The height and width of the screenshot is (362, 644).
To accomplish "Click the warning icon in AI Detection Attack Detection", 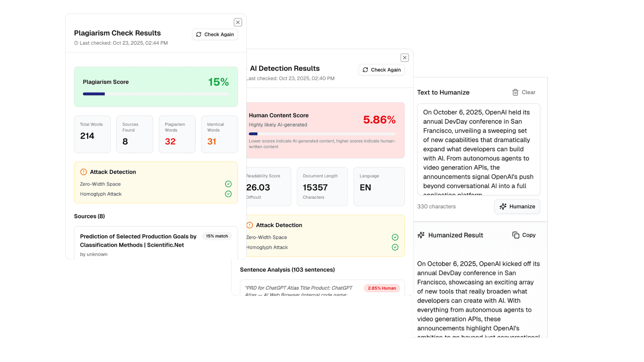I will pyautogui.click(x=250, y=225).
